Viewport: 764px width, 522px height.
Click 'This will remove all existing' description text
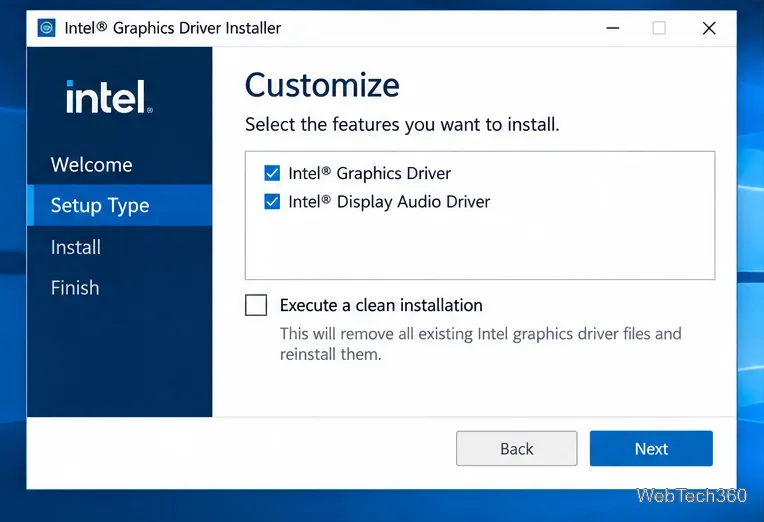click(480, 344)
